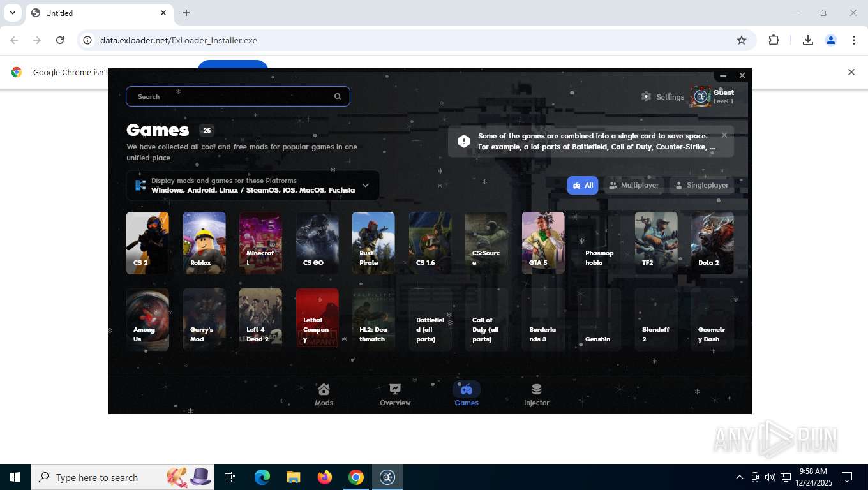Viewport: 868px width, 490px height.
Task: Open the Injector tab
Action: point(536,394)
